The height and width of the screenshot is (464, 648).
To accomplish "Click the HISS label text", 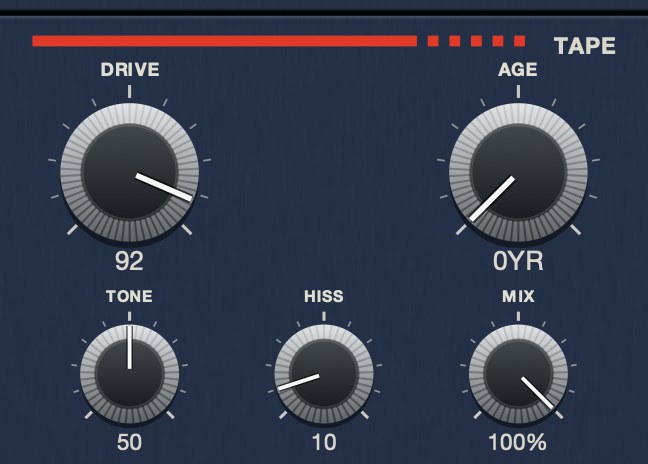I will point(324,296).
